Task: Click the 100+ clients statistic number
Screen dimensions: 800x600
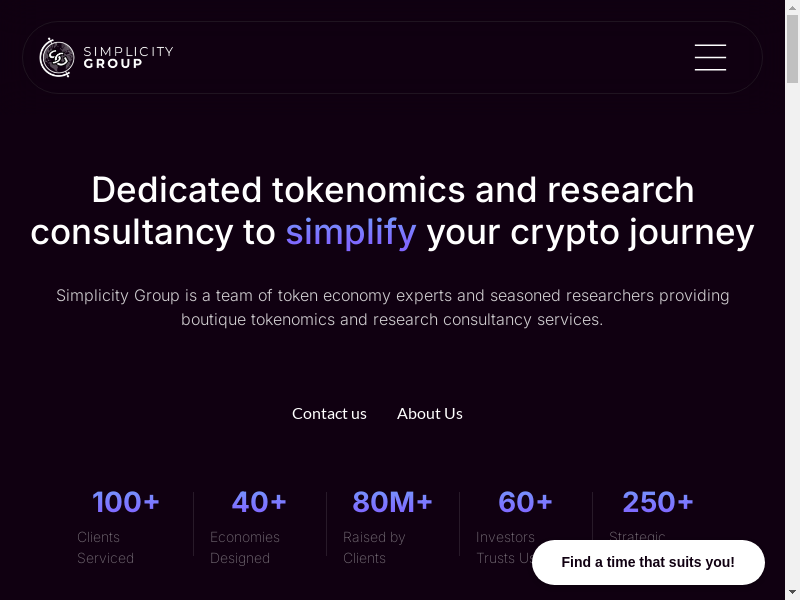Action: click(x=126, y=502)
